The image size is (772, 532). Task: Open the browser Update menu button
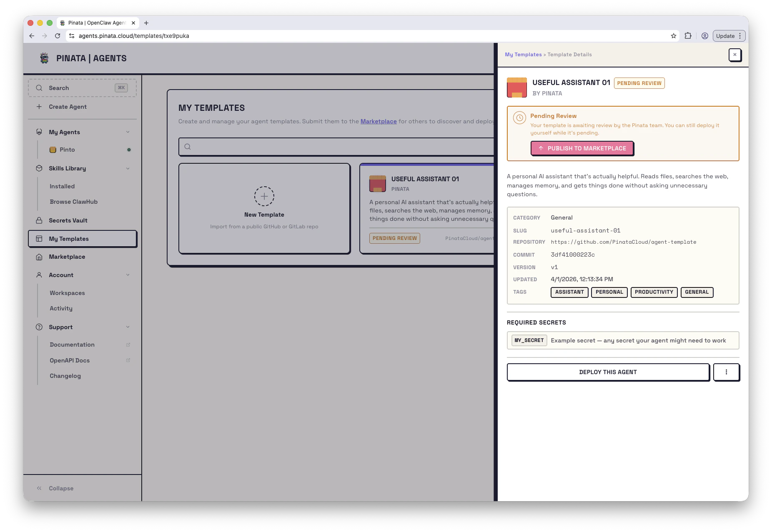click(729, 36)
